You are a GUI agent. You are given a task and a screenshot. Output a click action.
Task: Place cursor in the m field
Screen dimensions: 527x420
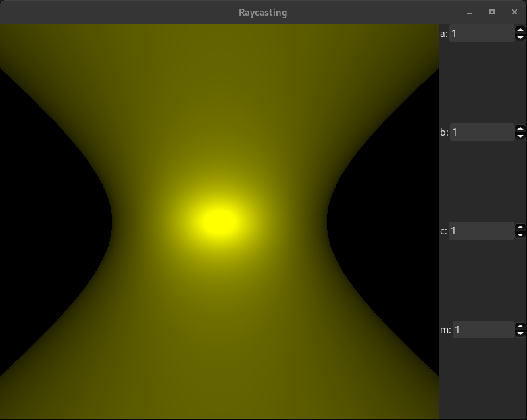point(482,329)
